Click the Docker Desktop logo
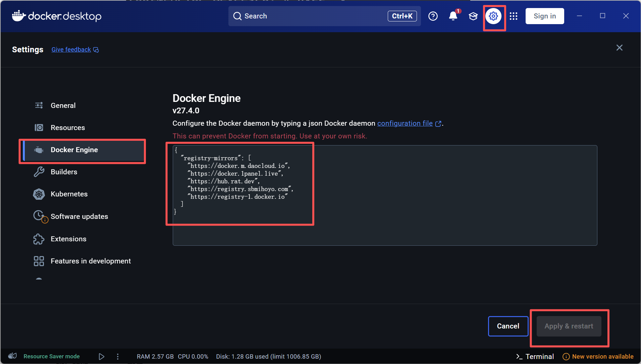Viewport: 641px width, 364px height. click(x=57, y=16)
